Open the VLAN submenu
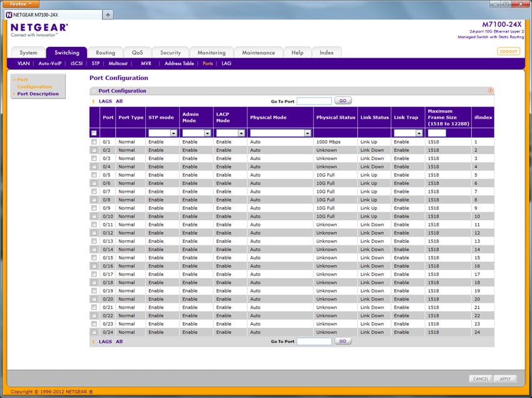 point(23,63)
